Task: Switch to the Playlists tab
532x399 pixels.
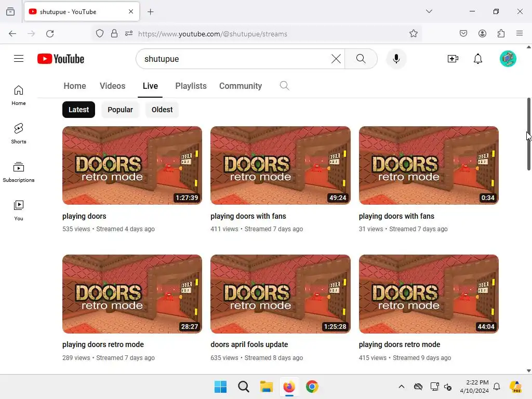Action: point(191,86)
